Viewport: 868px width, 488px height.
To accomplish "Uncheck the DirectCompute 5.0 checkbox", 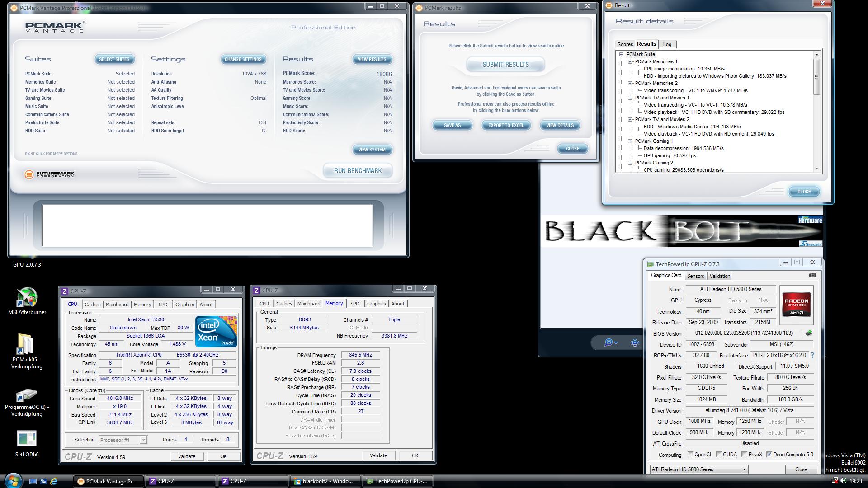I will [x=769, y=455].
